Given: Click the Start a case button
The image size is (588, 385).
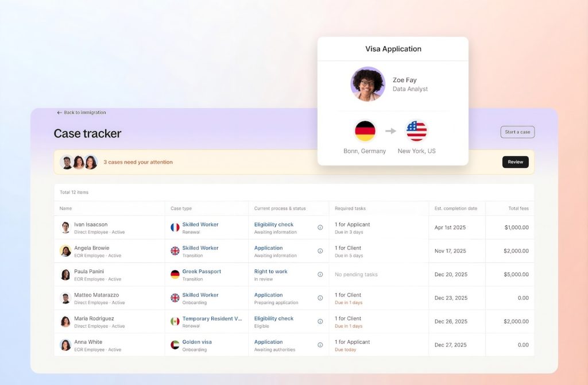Looking at the screenshot, I should (x=517, y=132).
